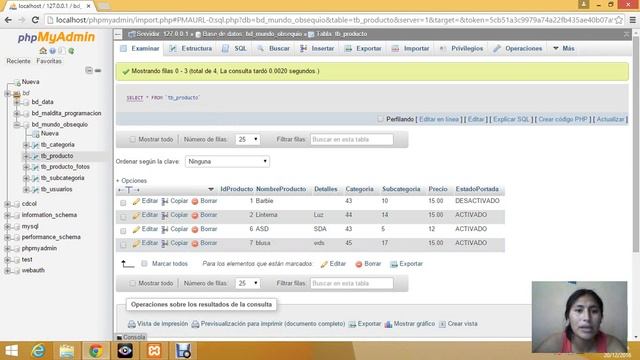Image resolution: width=640 pixels, height=360 pixels.
Task: Open File Explorer from taskbar
Action: point(67,351)
